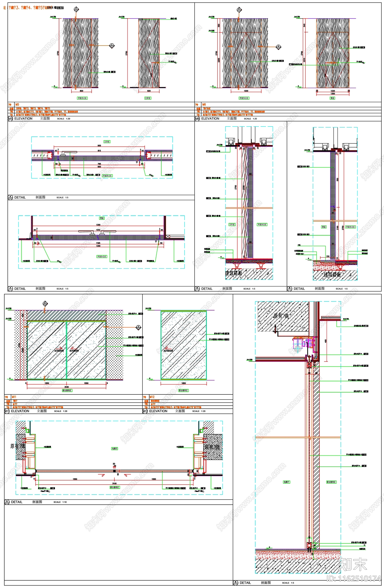
Task: Click the 815 dimension in M5 section
Action: point(99,151)
